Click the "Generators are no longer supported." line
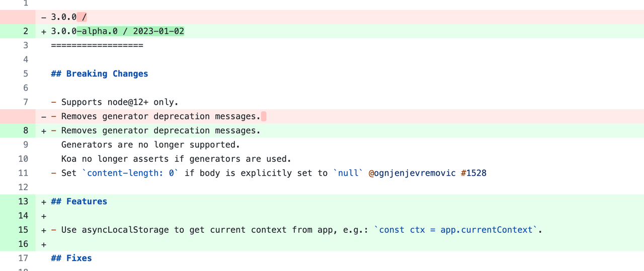 click(x=150, y=145)
